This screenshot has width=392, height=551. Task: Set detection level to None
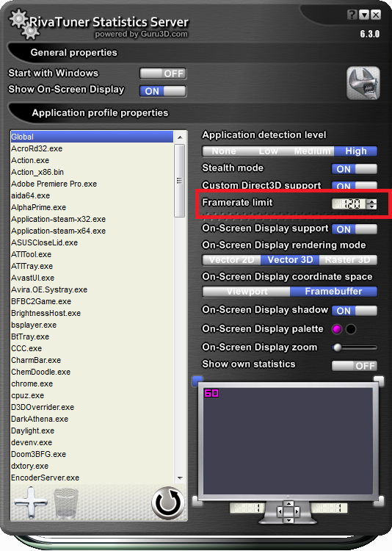[224, 151]
